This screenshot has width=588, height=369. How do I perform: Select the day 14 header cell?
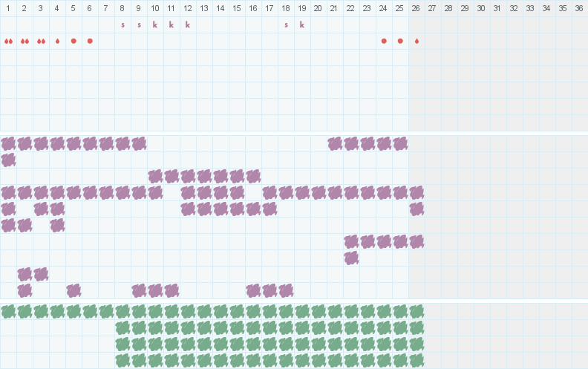(220, 8)
